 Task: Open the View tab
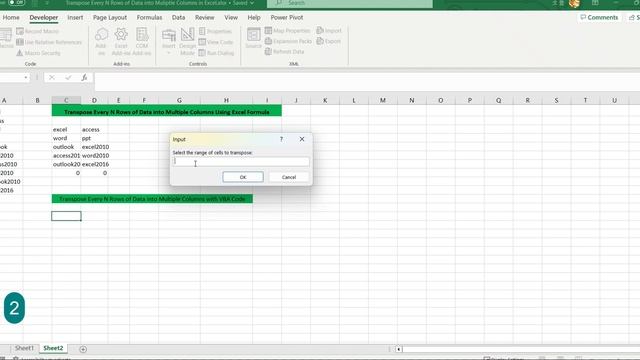(231, 18)
